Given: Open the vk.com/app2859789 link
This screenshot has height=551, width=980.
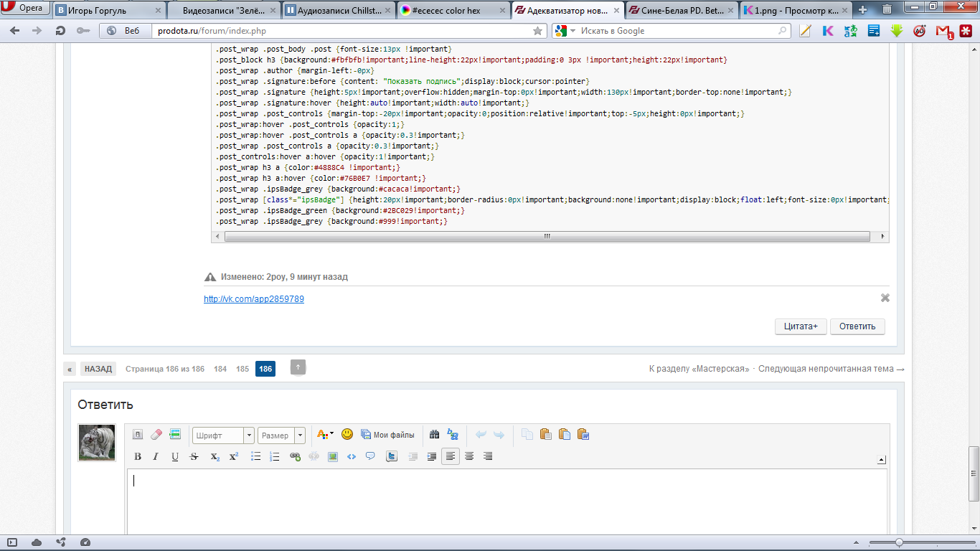Looking at the screenshot, I should pos(254,299).
